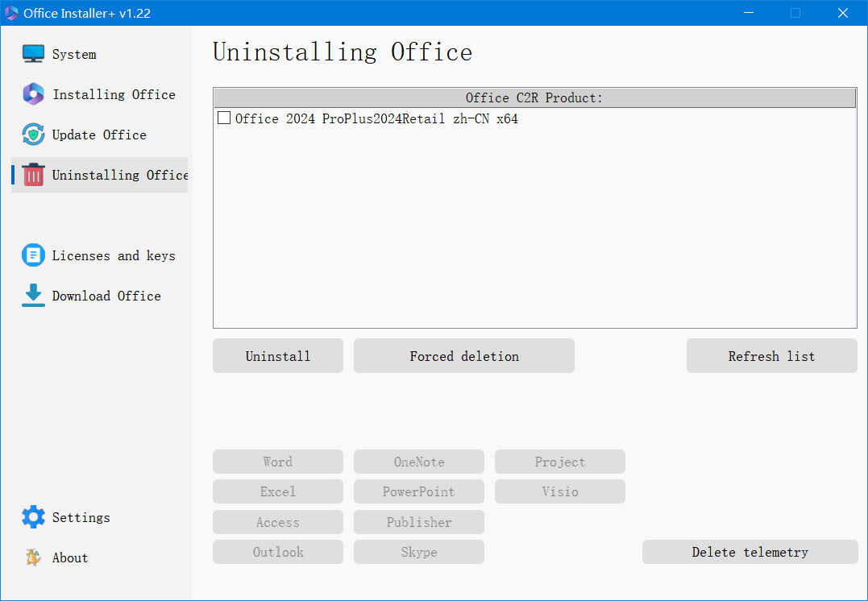Click the Settings gear icon
Screen dimensions: 868x601
33,517
